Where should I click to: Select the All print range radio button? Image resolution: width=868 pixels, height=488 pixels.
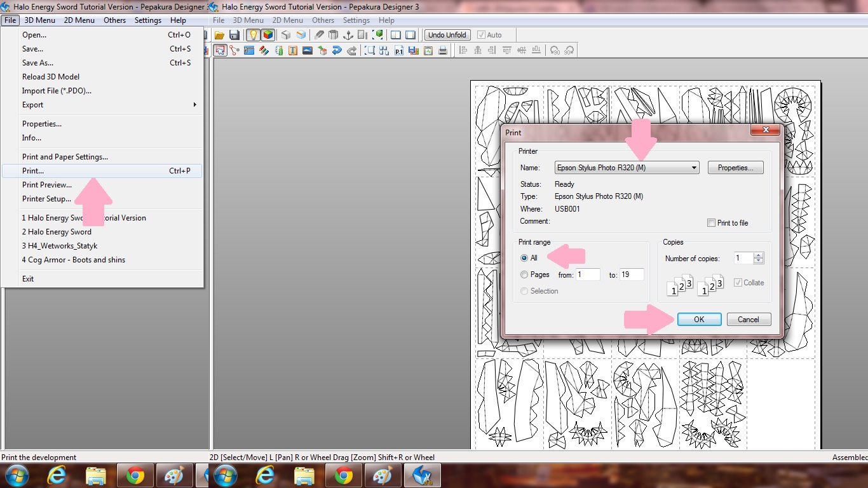click(x=524, y=258)
